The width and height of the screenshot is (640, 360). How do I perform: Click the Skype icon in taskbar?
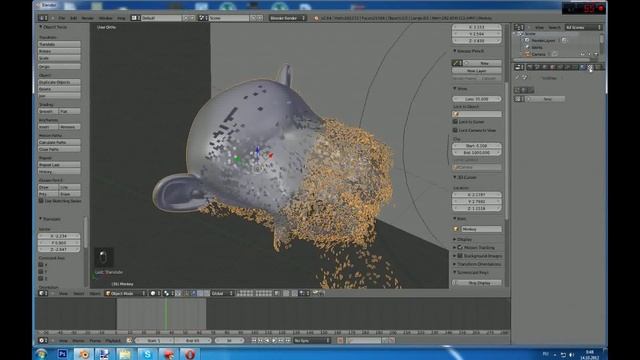pos(147,354)
